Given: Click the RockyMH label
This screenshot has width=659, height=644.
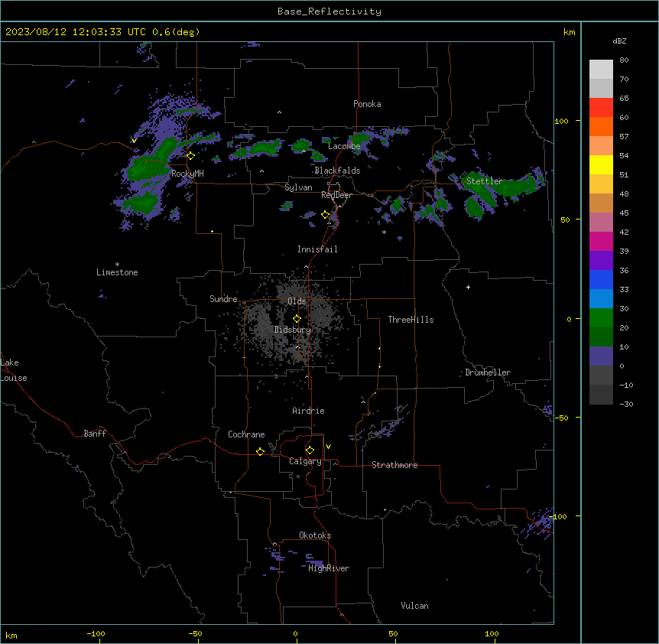Looking at the screenshot, I should pos(187,174).
